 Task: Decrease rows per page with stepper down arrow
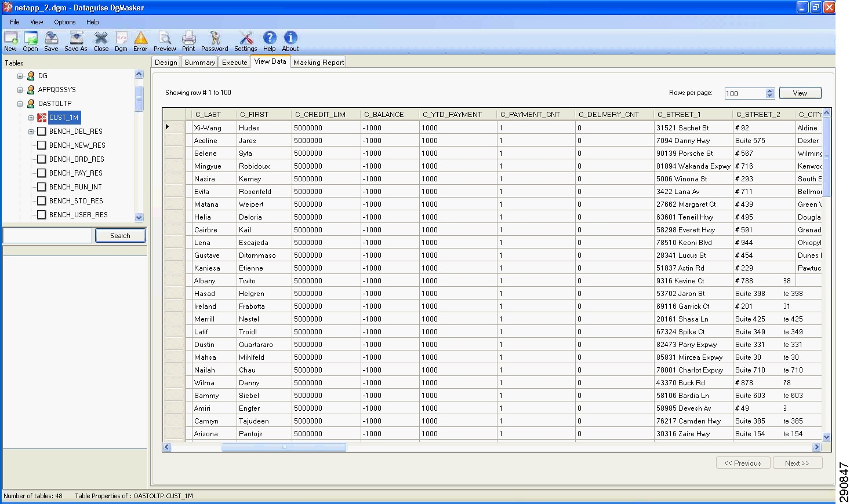point(770,96)
